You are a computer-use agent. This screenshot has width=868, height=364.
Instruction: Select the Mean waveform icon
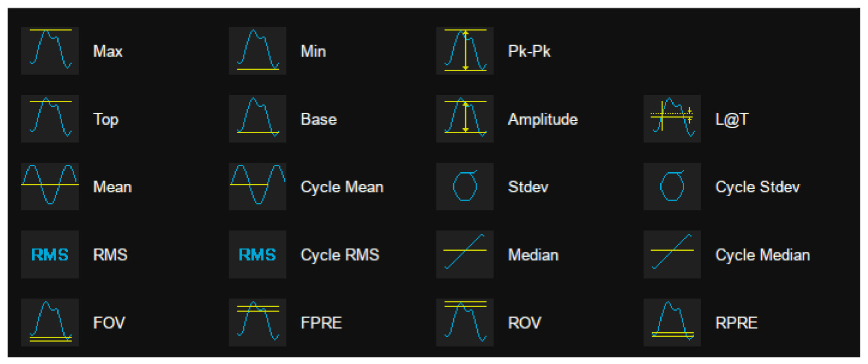[x=50, y=186]
